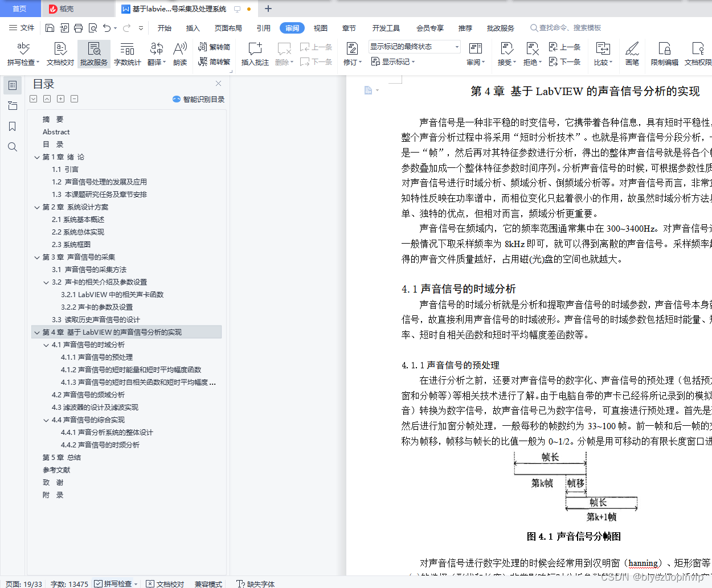Open 字数统计 word count
Screen dimensions: 712x588
coord(128,54)
